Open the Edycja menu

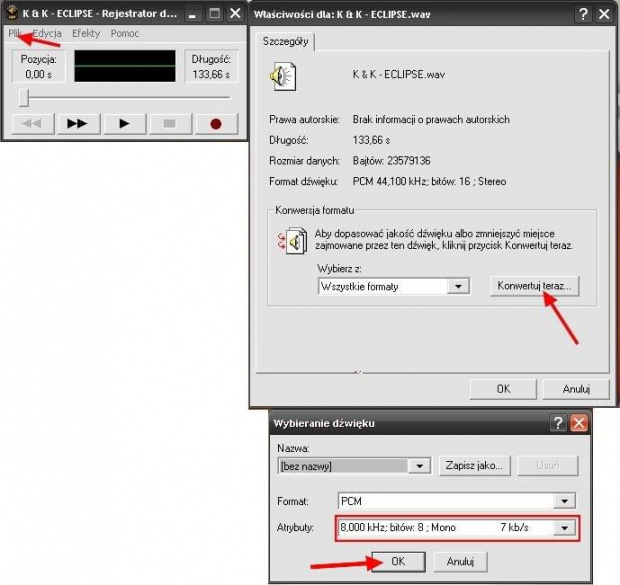point(47,34)
